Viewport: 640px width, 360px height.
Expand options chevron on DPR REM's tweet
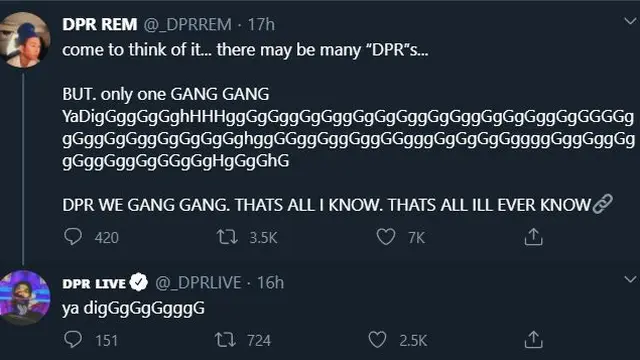[630, 21]
